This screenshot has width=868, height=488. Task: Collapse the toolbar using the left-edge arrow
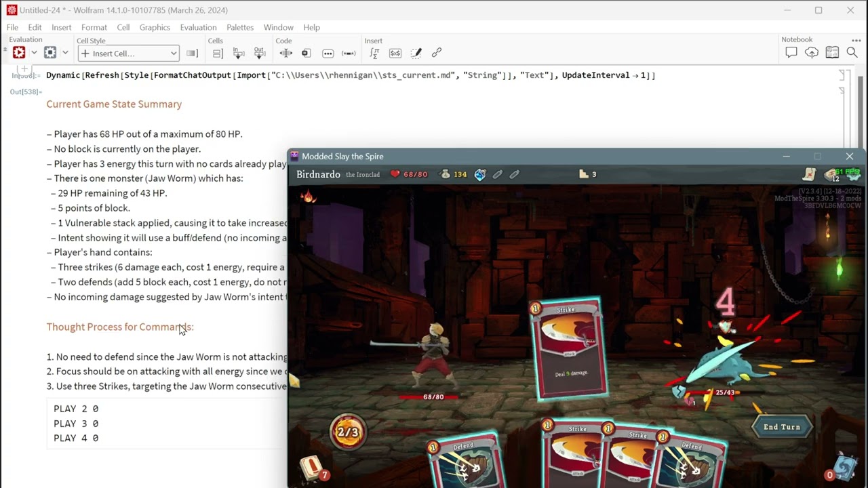coord(4,51)
